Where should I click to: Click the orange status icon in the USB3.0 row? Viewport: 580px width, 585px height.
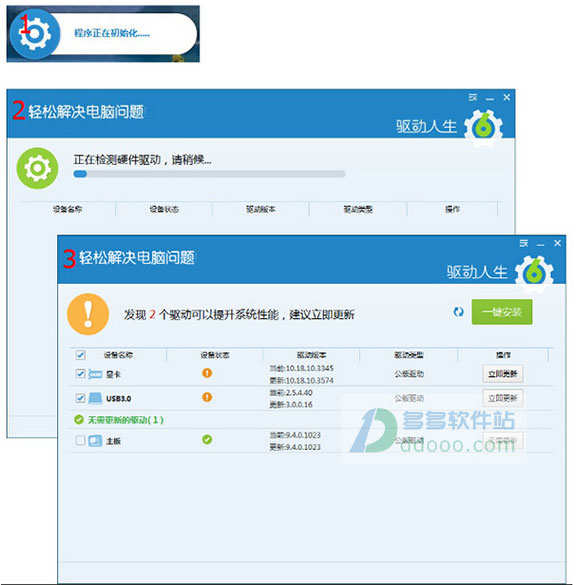[x=207, y=397]
